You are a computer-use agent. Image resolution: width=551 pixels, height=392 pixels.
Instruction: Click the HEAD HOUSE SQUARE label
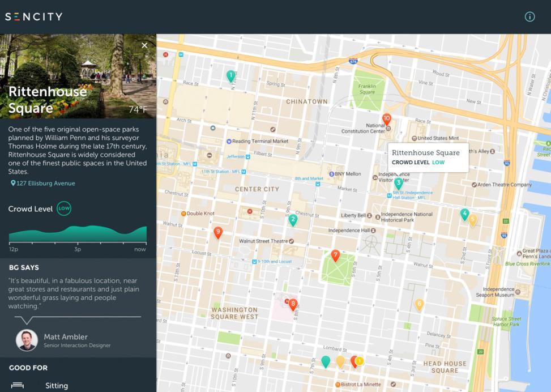(445, 367)
